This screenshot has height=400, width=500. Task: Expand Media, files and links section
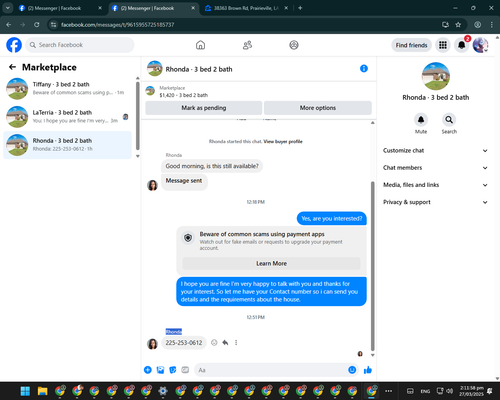pos(435,185)
